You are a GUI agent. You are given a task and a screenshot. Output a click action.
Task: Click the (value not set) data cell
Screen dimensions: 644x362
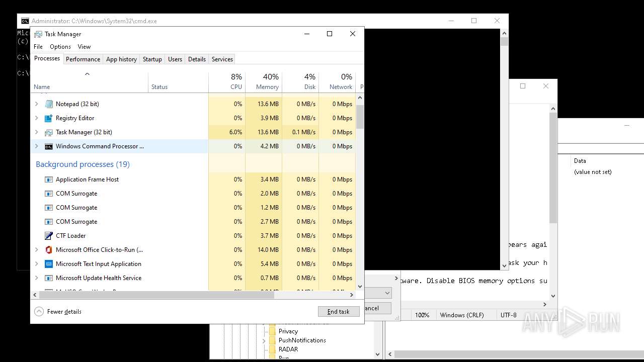click(x=593, y=172)
